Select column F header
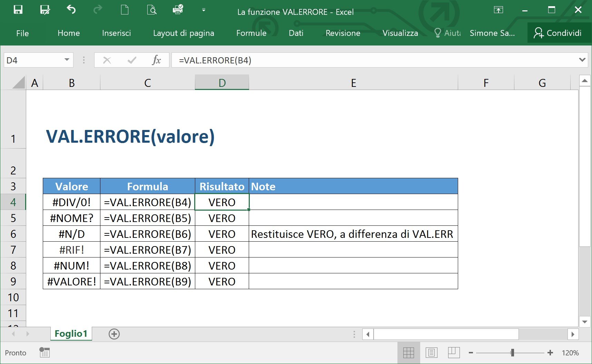This screenshot has width=592, height=364. pos(486,83)
